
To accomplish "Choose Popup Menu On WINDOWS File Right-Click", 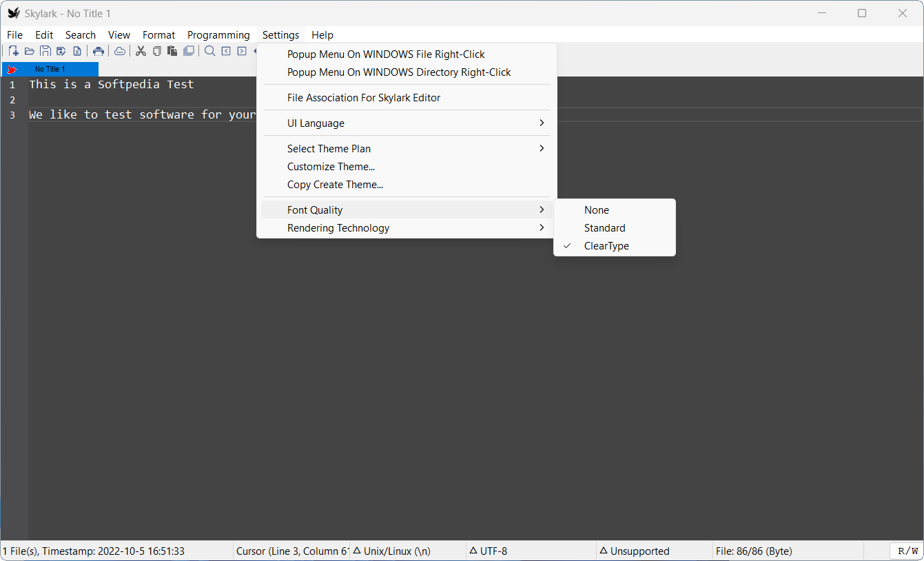I will pos(407,54).
